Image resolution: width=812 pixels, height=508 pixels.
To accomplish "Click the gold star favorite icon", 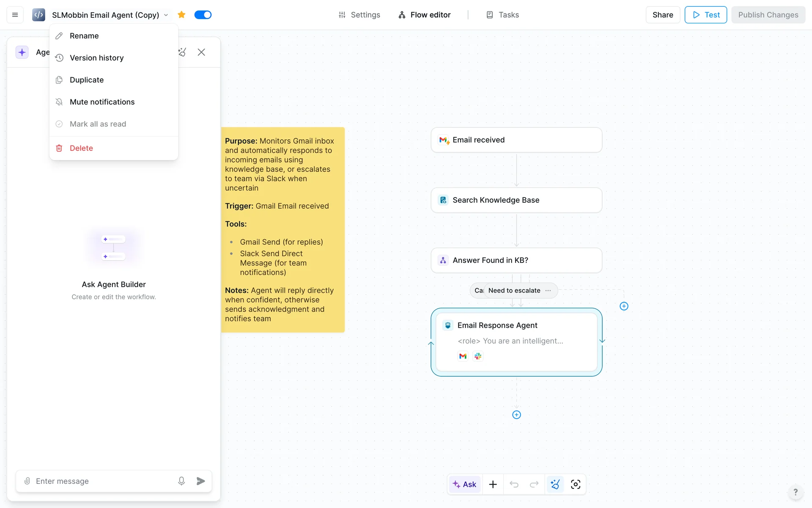I will pos(181,15).
